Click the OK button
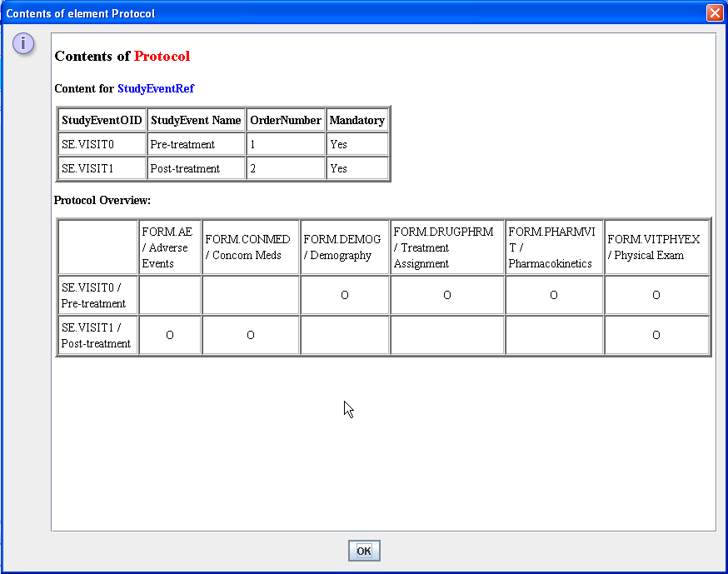728x574 pixels. pos(364,551)
